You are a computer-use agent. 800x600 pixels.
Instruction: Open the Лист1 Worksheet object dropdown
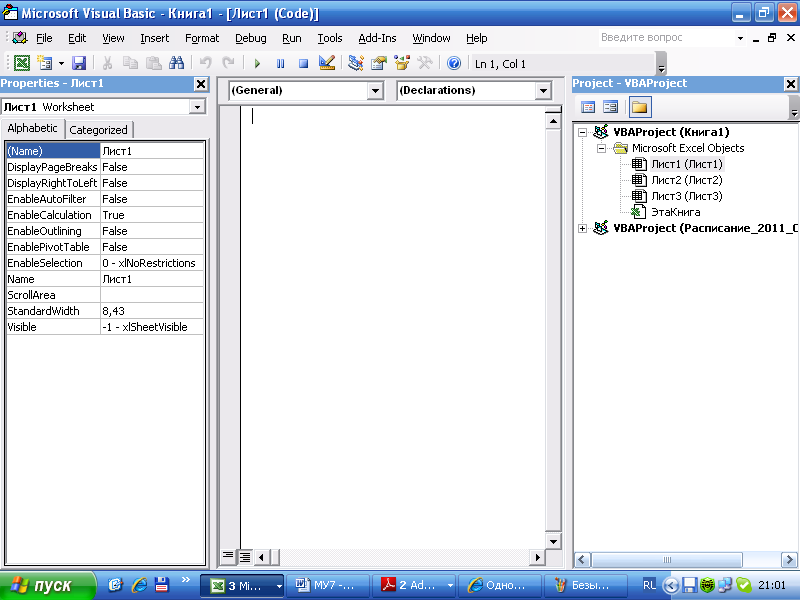click(197, 107)
